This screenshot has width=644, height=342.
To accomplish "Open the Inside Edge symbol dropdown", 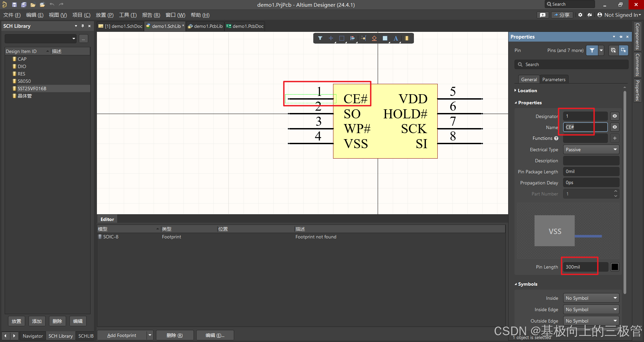I will tap(591, 309).
